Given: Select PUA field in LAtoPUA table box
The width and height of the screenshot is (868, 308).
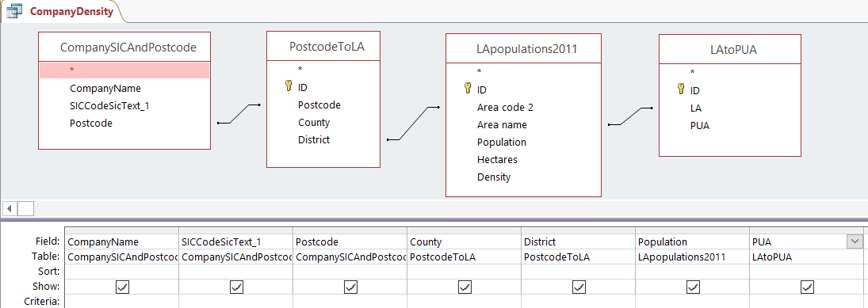Looking at the screenshot, I should tap(700, 126).
